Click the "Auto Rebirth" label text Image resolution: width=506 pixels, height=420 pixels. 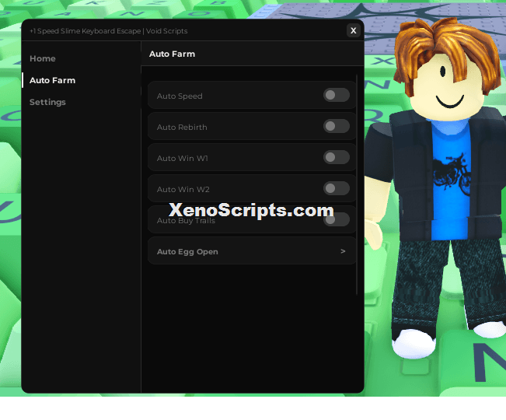pos(182,128)
